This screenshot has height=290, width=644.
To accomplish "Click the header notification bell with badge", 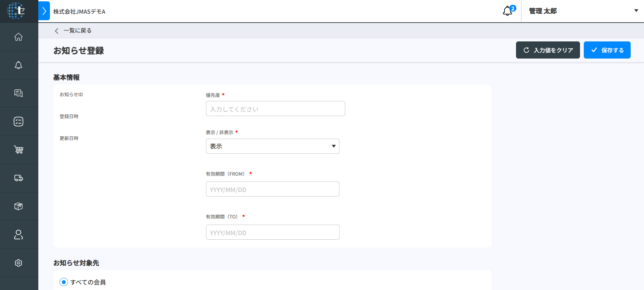I will pos(508,11).
